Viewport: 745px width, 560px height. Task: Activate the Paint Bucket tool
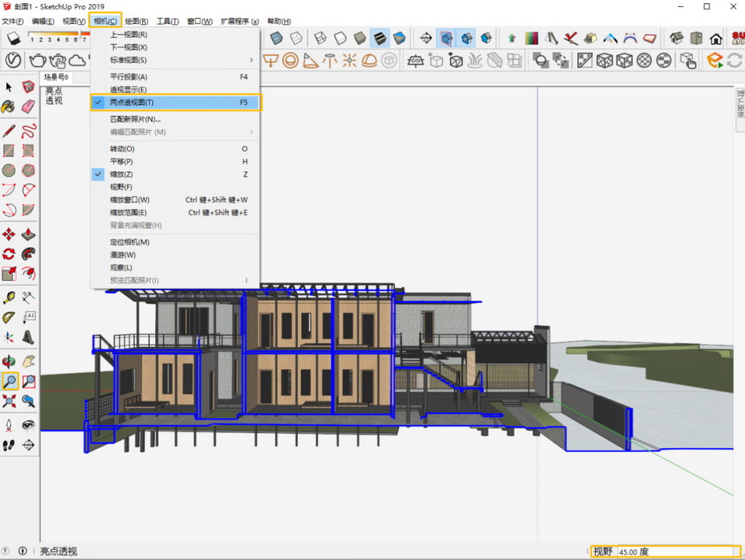coord(9,106)
